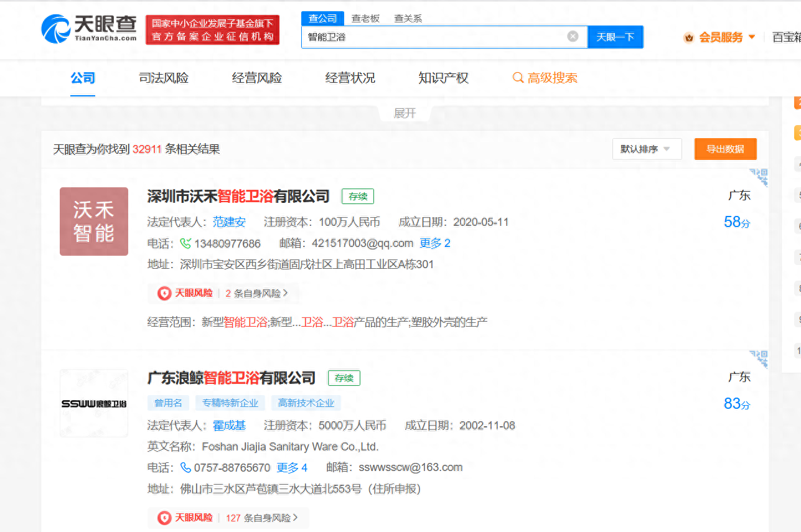
Task: Expand 更多 4 phone numbers for 浪鲸
Action: 292,467
